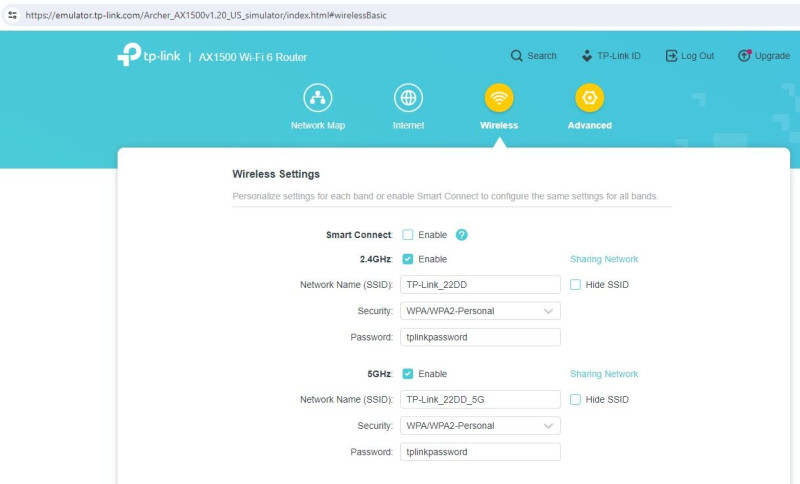Click the Log Out icon
Screen dimensions: 800x484
(671, 56)
